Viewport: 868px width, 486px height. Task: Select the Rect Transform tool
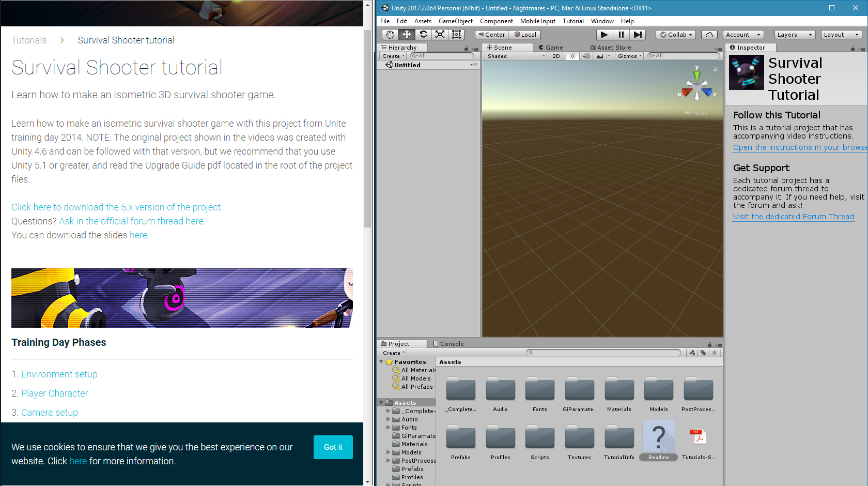[456, 35]
